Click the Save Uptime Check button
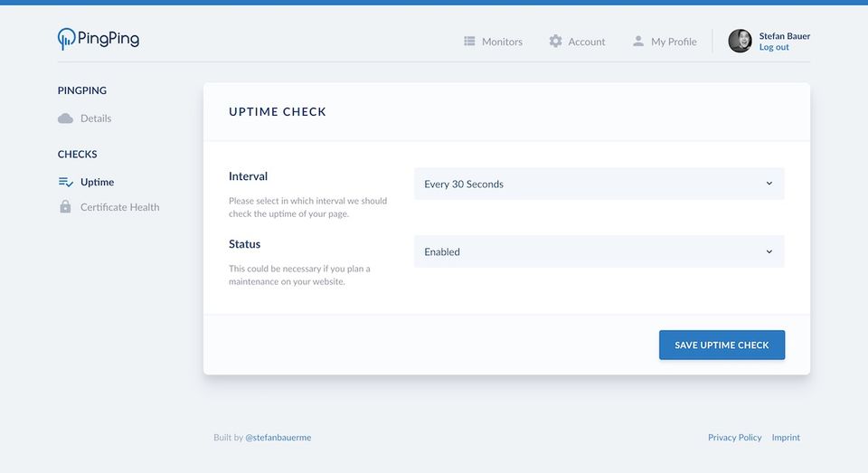Screen dimensions: 868x473 coord(722,345)
